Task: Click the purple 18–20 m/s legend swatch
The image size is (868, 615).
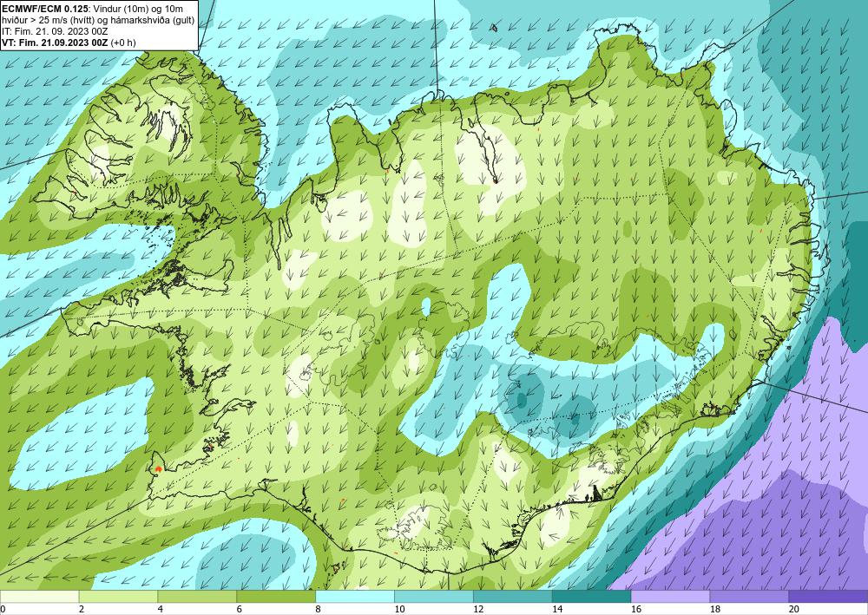Action: 750,596
